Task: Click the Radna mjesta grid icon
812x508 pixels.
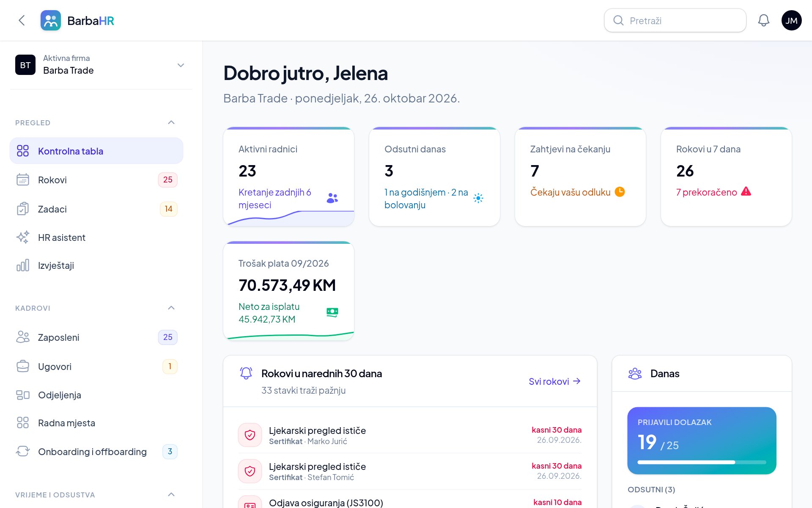Action: point(23,422)
